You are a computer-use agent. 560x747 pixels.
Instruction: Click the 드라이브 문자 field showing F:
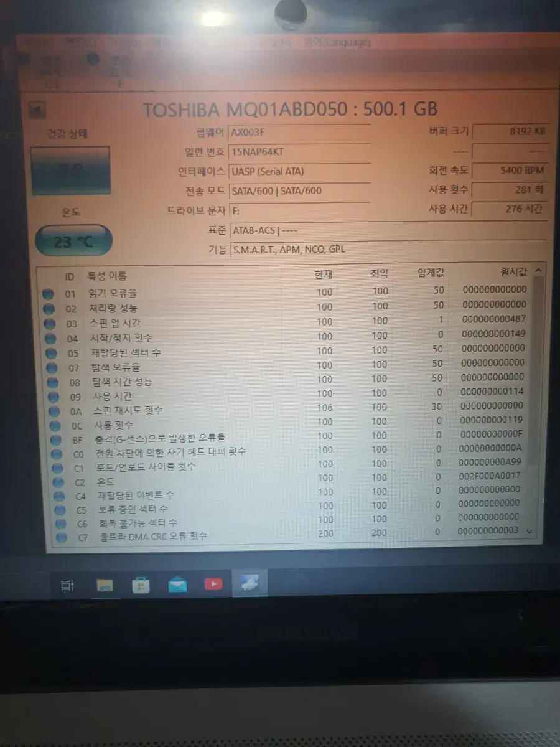(x=300, y=210)
